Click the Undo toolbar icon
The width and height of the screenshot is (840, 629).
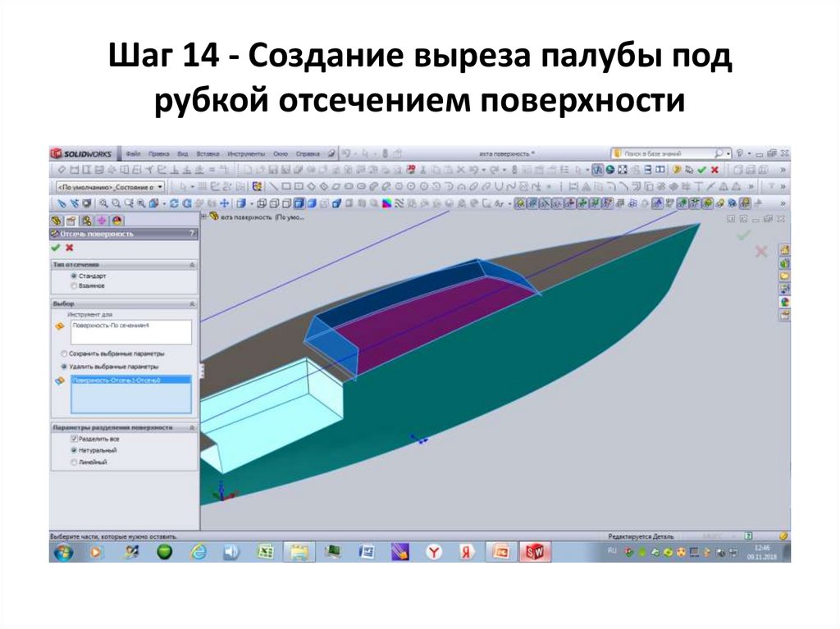click(x=472, y=170)
